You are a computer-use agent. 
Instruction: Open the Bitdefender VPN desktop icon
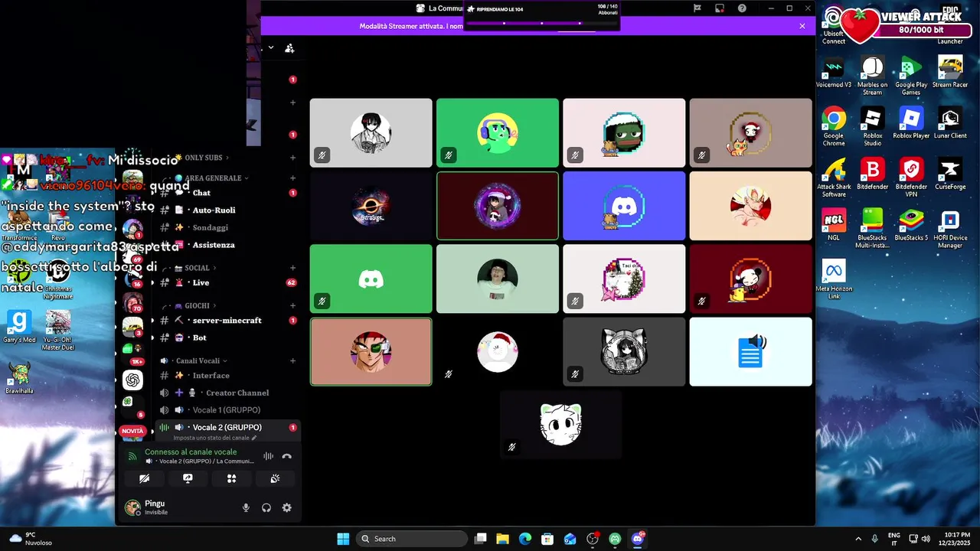[911, 178]
